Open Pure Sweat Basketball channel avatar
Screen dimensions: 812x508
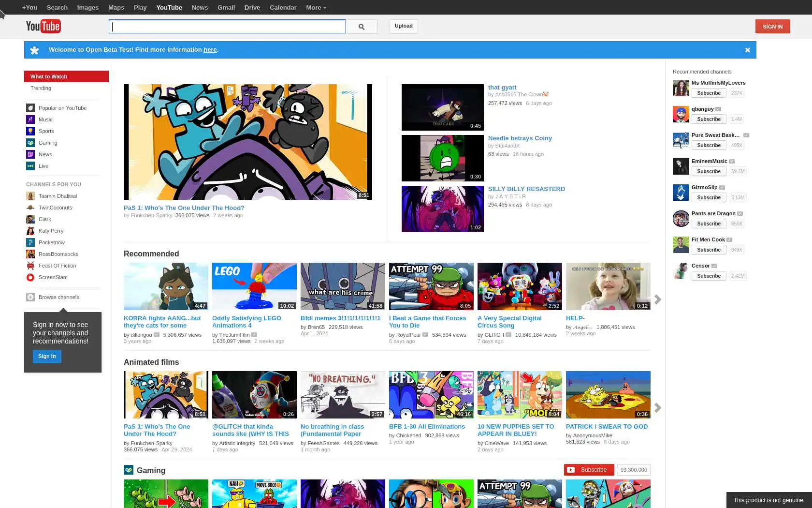coord(681,140)
